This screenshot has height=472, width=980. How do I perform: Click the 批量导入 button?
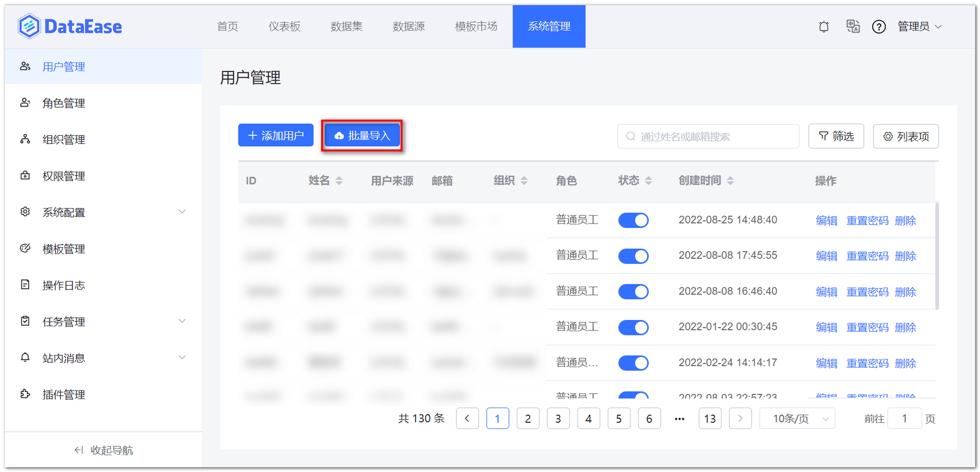(x=362, y=136)
